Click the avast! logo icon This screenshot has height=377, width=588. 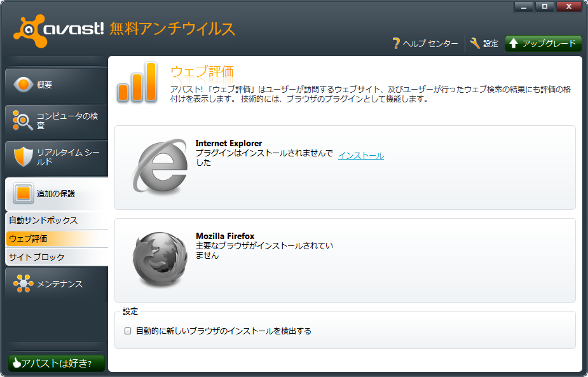29,31
